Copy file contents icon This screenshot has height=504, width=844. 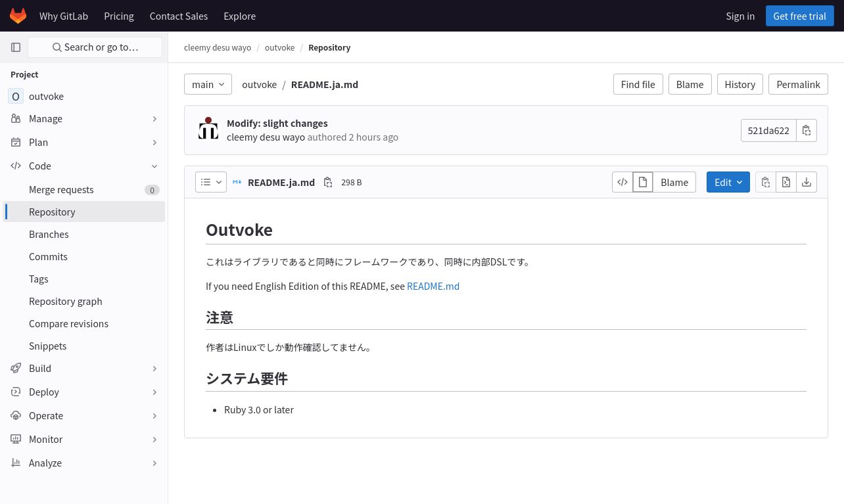(766, 182)
